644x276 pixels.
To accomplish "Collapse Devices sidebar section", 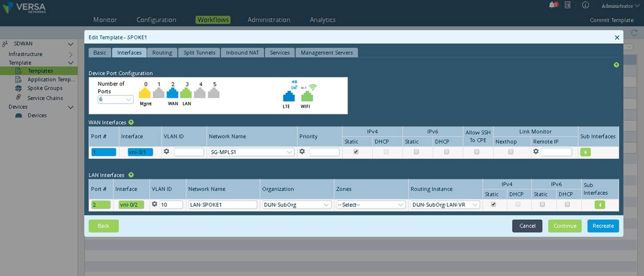I will click(70, 107).
